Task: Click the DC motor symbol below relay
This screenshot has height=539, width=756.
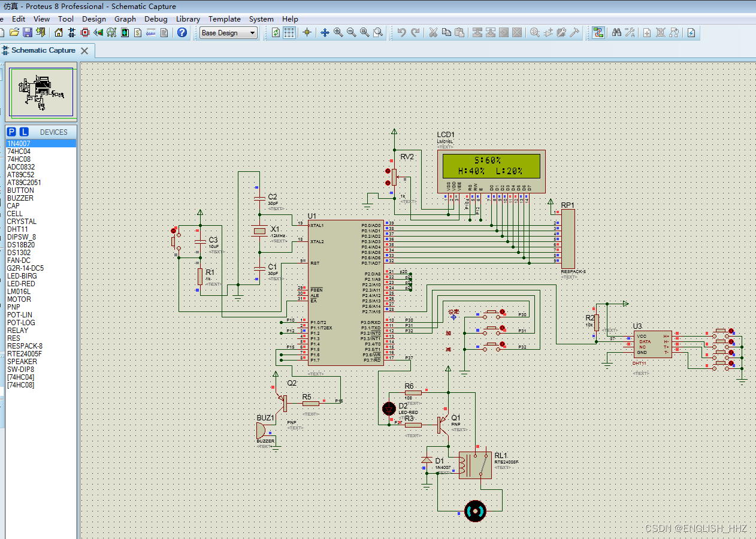Action: (476, 511)
